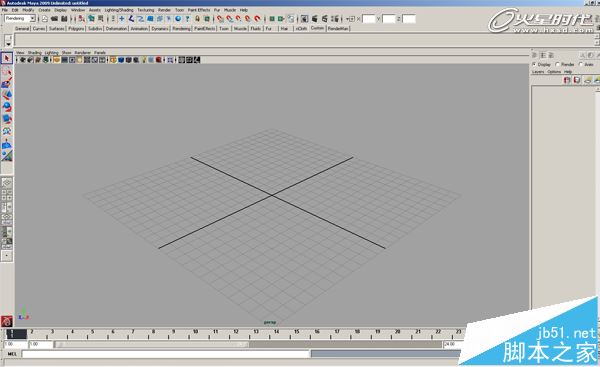Viewport: 600px width, 367px height.
Task: Click Save Scene icon on status line
Action: [64, 18]
